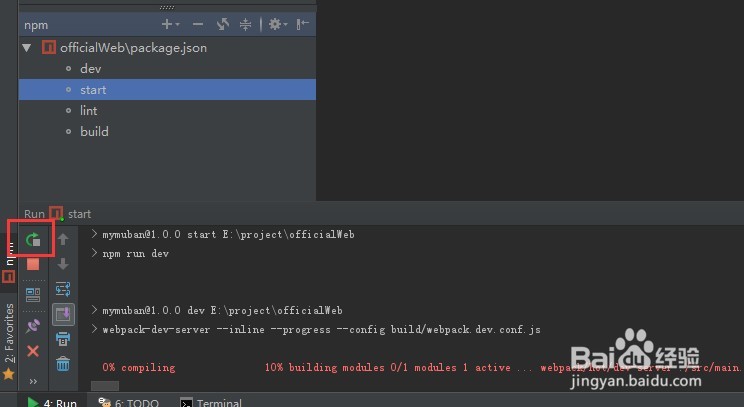
Task: Click the 'Run' label in panel header
Action: pyautogui.click(x=34, y=214)
